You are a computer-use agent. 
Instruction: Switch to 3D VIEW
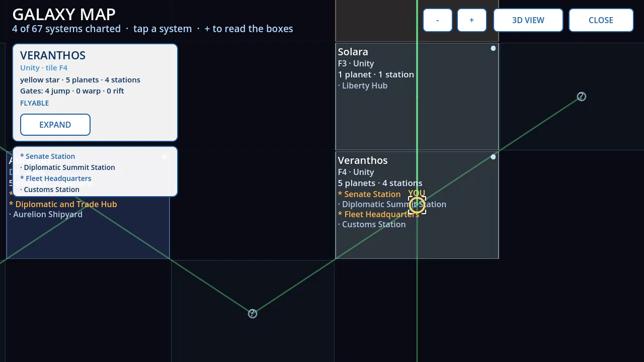pos(528,20)
